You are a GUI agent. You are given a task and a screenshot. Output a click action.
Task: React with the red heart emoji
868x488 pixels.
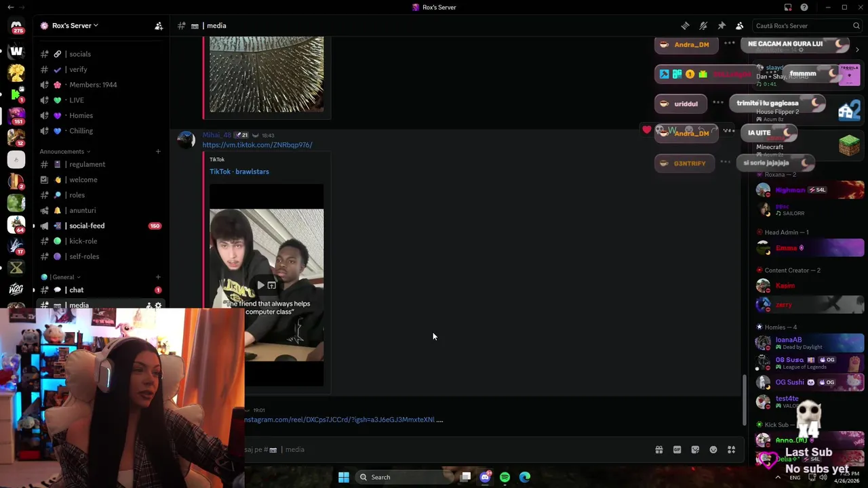coord(647,130)
